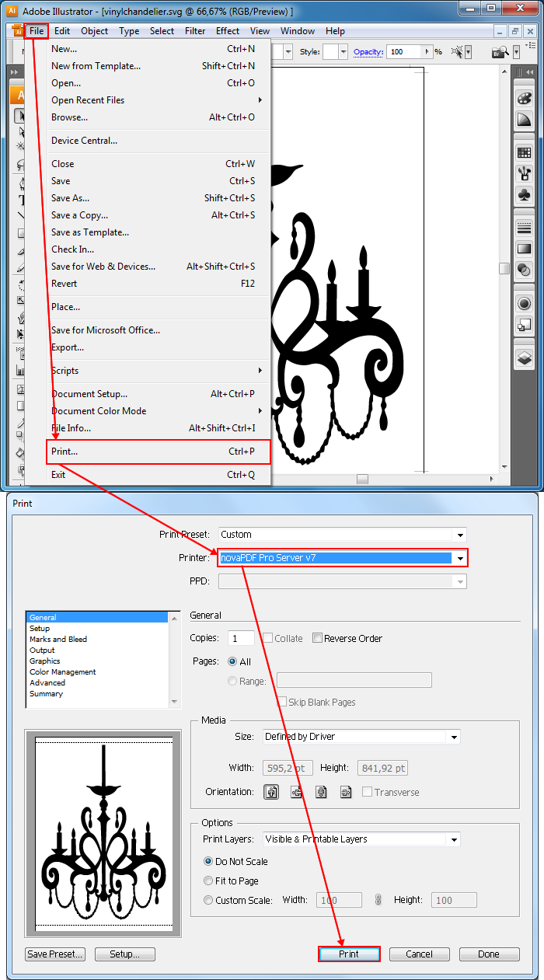Open the Appearance panel icon

click(524, 304)
